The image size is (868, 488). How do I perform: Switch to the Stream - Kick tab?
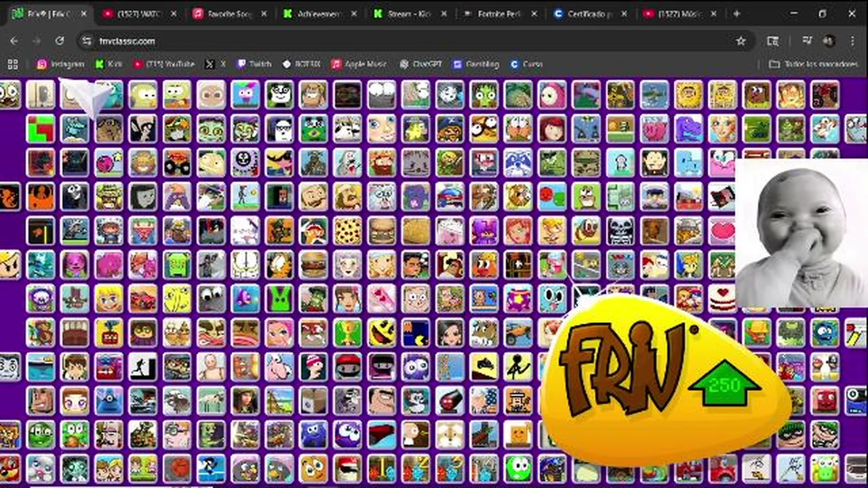click(x=409, y=14)
